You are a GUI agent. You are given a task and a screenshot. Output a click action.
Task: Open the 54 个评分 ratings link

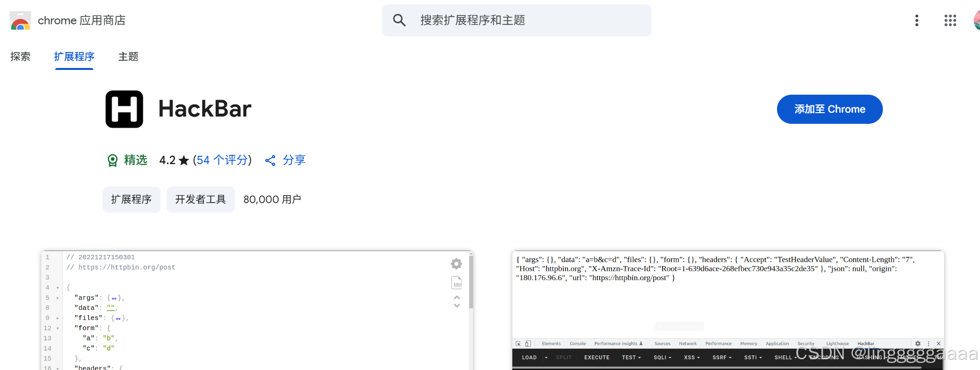(x=222, y=160)
